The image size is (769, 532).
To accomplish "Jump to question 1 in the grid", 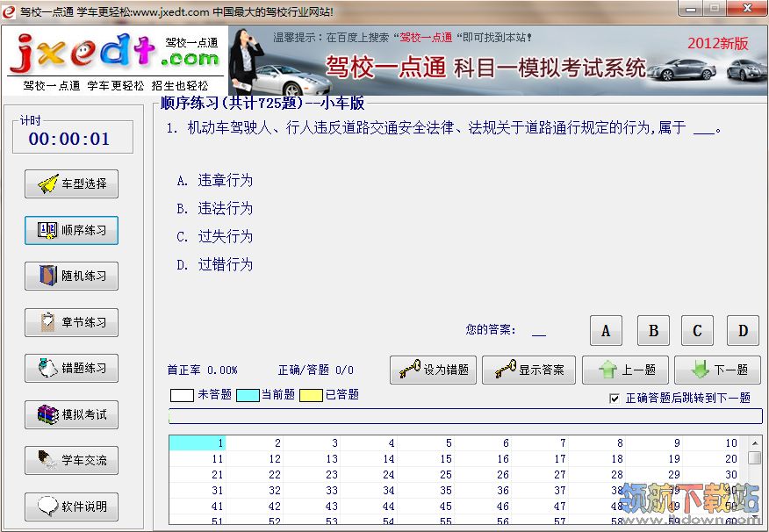I will click(198, 442).
